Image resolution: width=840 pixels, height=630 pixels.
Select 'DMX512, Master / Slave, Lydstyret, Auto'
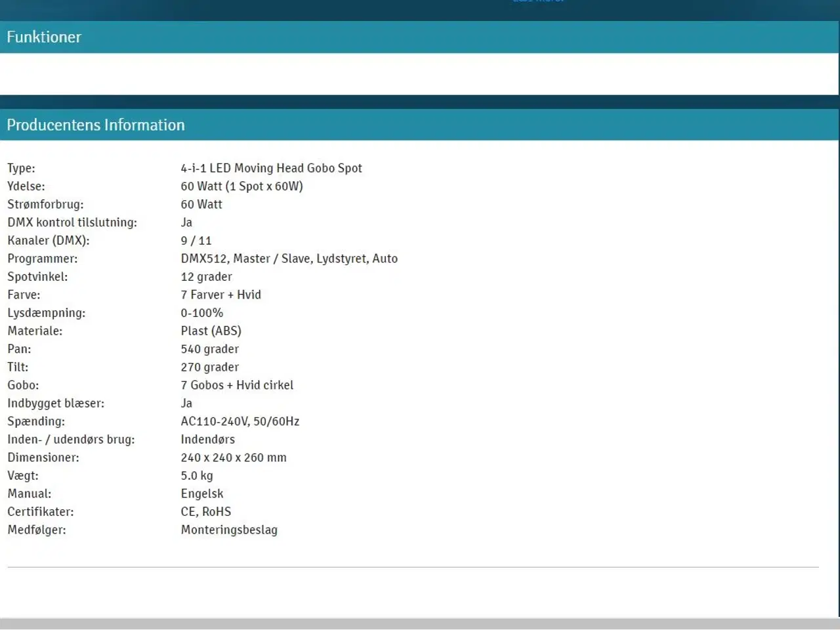coord(289,259)
